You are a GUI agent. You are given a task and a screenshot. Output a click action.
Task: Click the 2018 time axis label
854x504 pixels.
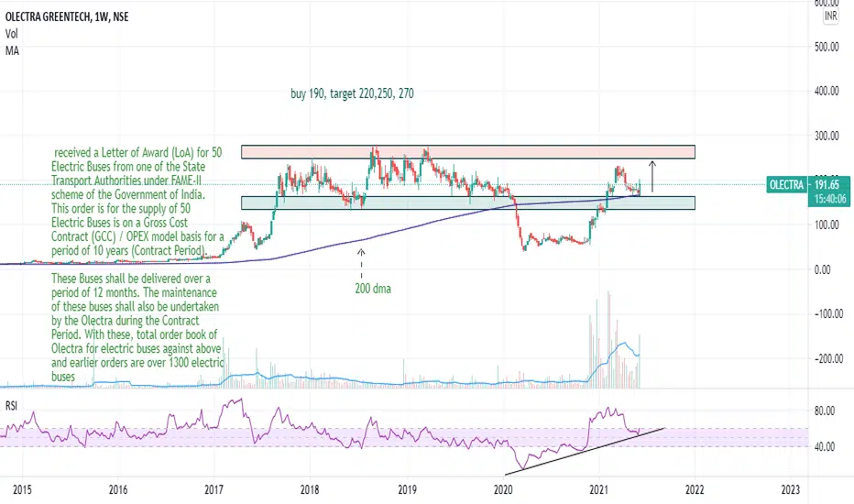click(x=310, y=489)
